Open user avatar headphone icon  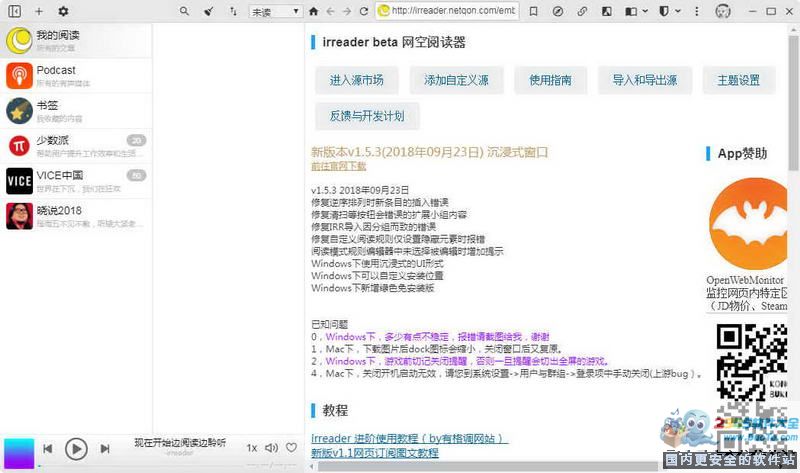723,11
